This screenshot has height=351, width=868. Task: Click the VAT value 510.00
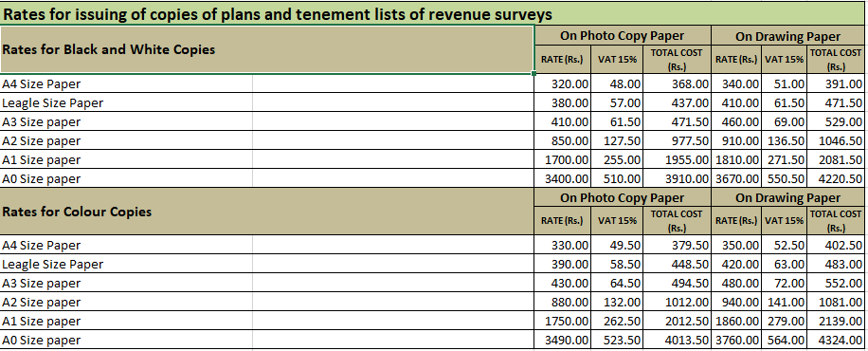coord(617,178)
